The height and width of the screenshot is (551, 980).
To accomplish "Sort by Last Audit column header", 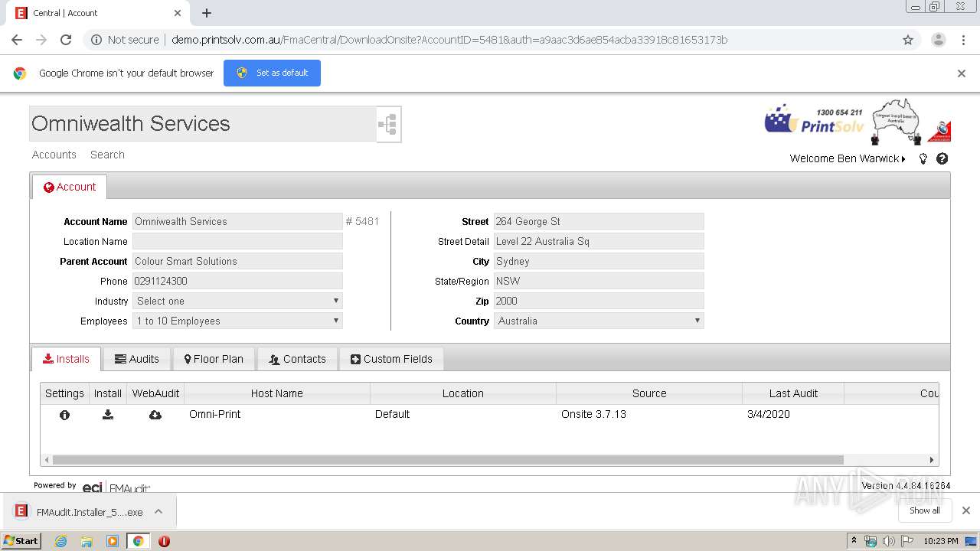I will 793,393.
